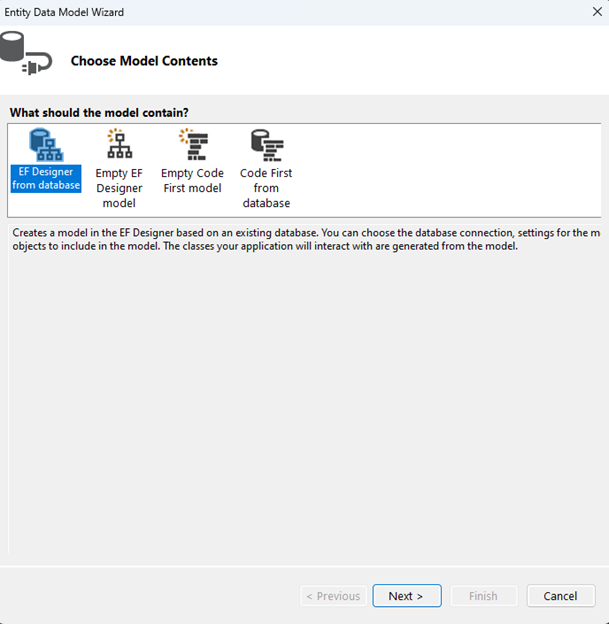Pick the Code First from database icon
Viewport: 609px width, 624px height.
[x=266, y=145]
